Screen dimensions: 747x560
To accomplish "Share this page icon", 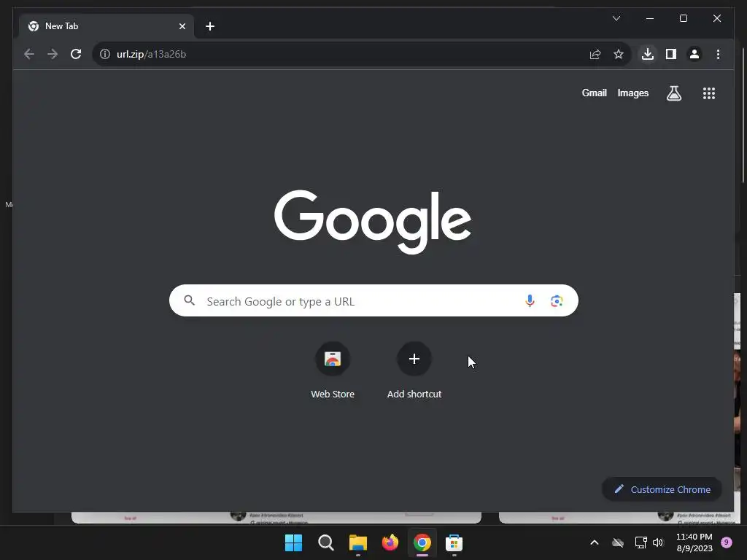I will coord(595,54).
